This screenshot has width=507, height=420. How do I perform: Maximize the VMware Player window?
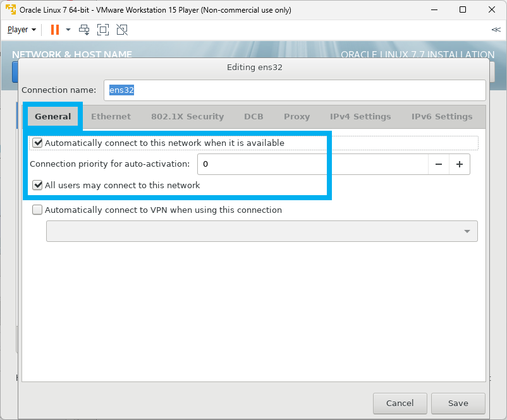coord(463,9)
